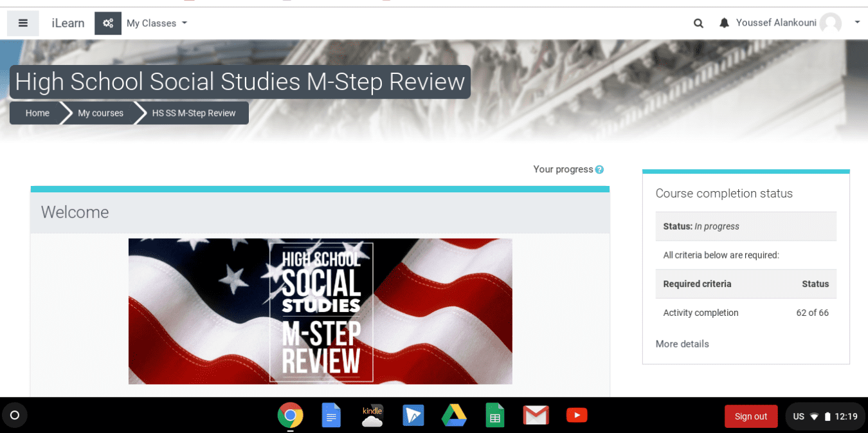Click the High School Social Studies M-Step Review title

[240, 82]
